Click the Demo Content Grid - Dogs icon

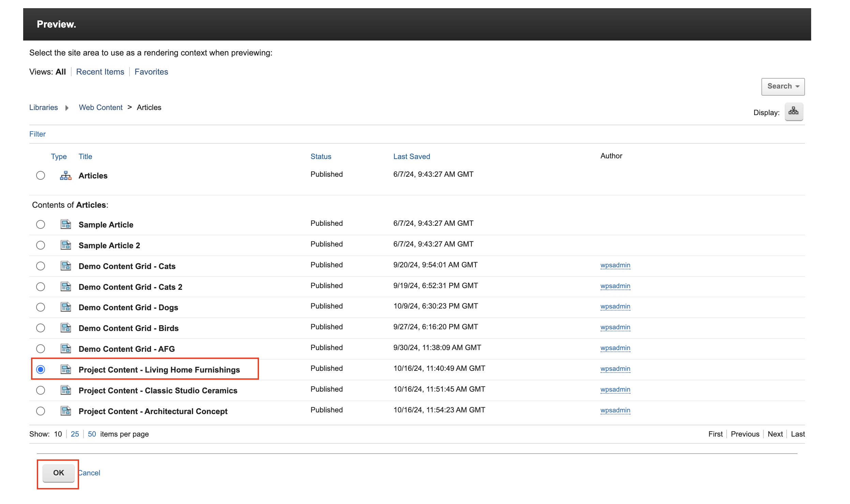(x=65, y=307)
